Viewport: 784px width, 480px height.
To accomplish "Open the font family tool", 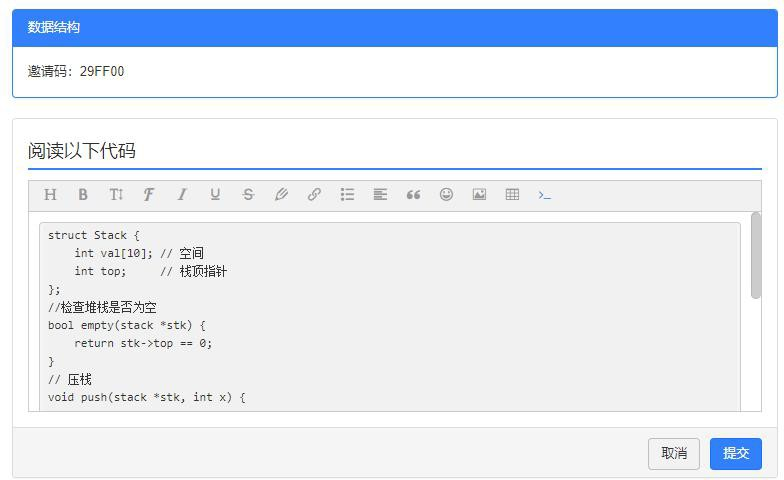I will [149, 195].
